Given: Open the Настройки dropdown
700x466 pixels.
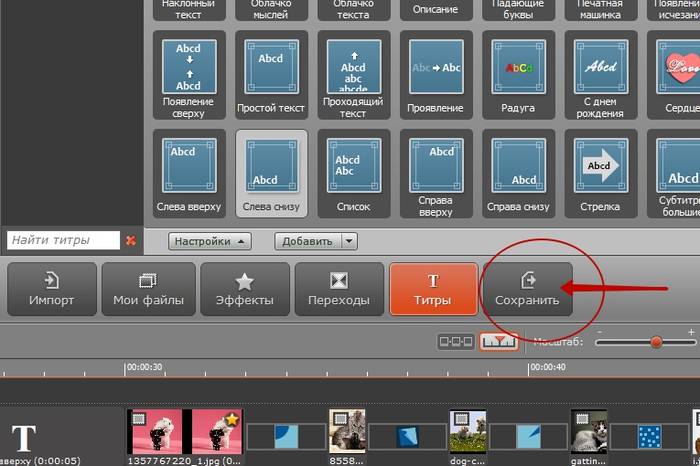Looking at the screenshot, I should tap(209, 241).
